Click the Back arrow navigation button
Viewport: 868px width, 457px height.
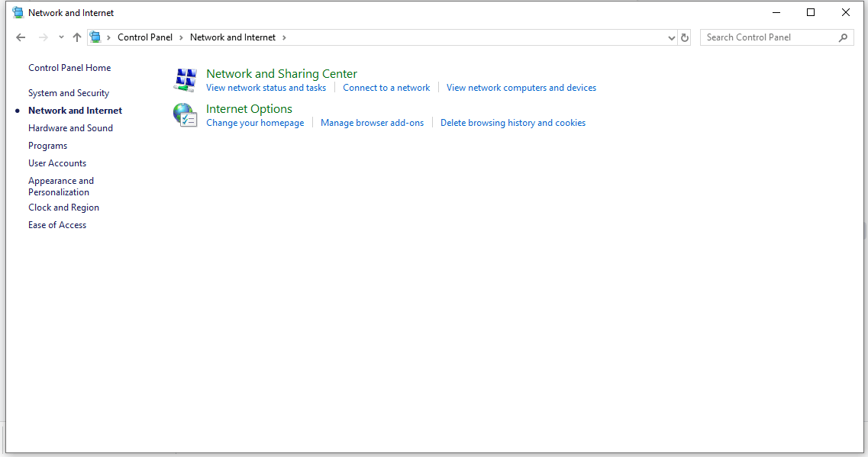[x=21, y=37]
